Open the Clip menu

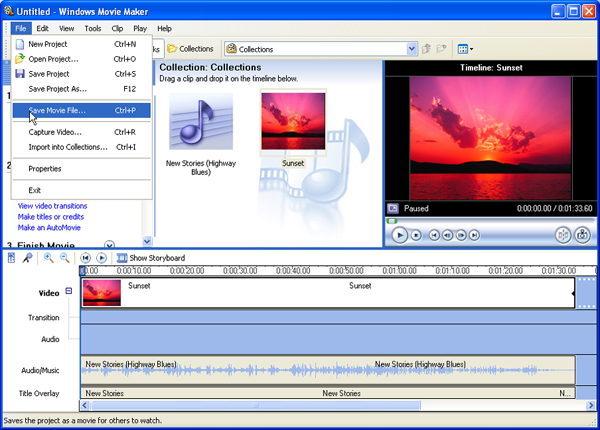pos(117,28)
